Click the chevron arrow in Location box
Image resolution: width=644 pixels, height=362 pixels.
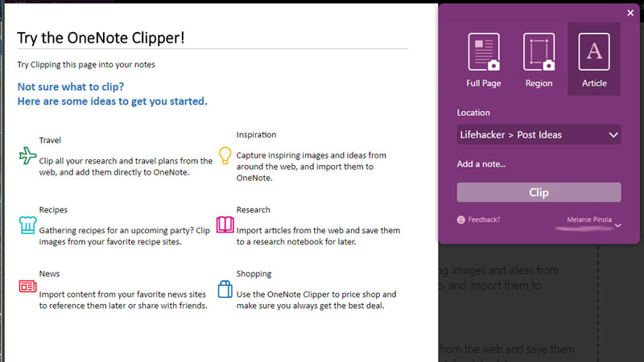tap(613, 134)
